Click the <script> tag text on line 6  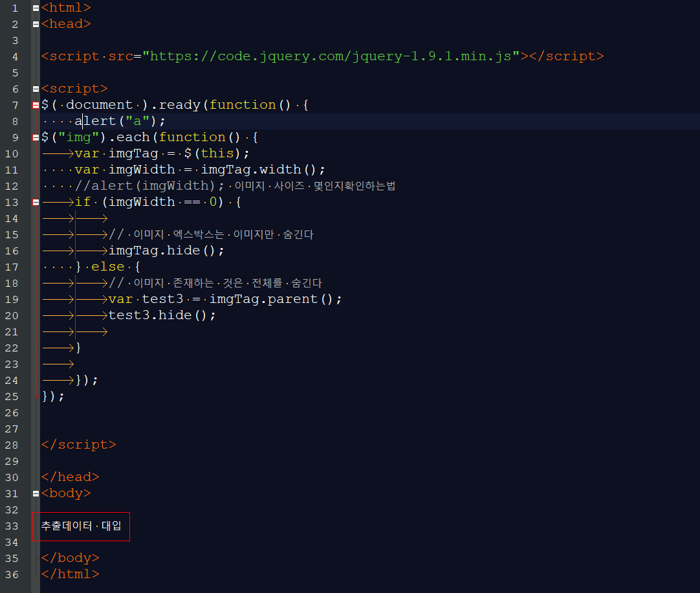coord(74,89)
